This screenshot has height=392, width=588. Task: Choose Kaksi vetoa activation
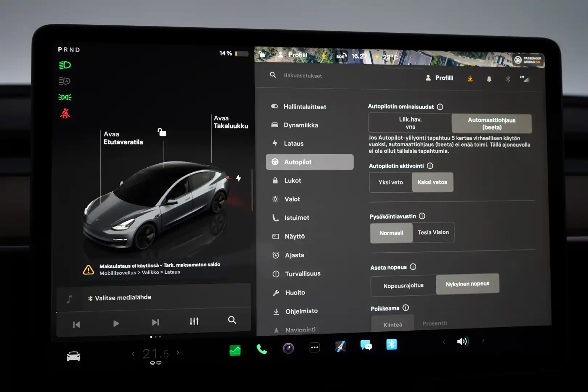click(432, 182)
